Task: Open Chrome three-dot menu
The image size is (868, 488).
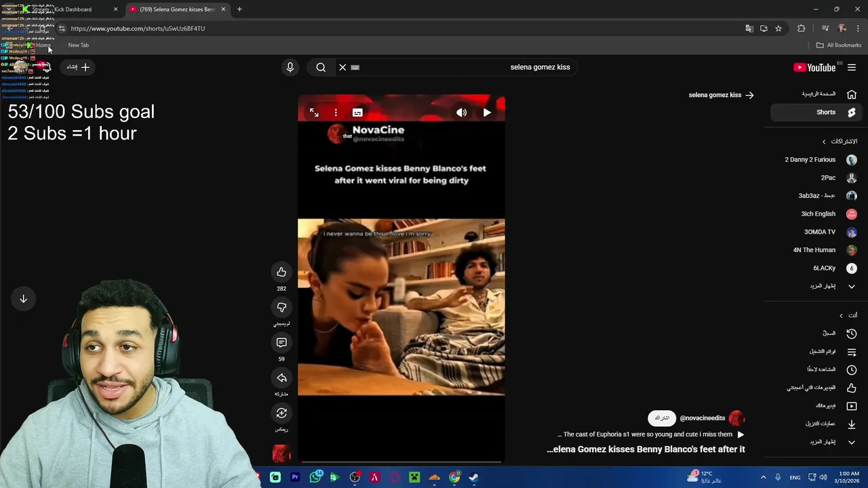Action: [858, 28]
